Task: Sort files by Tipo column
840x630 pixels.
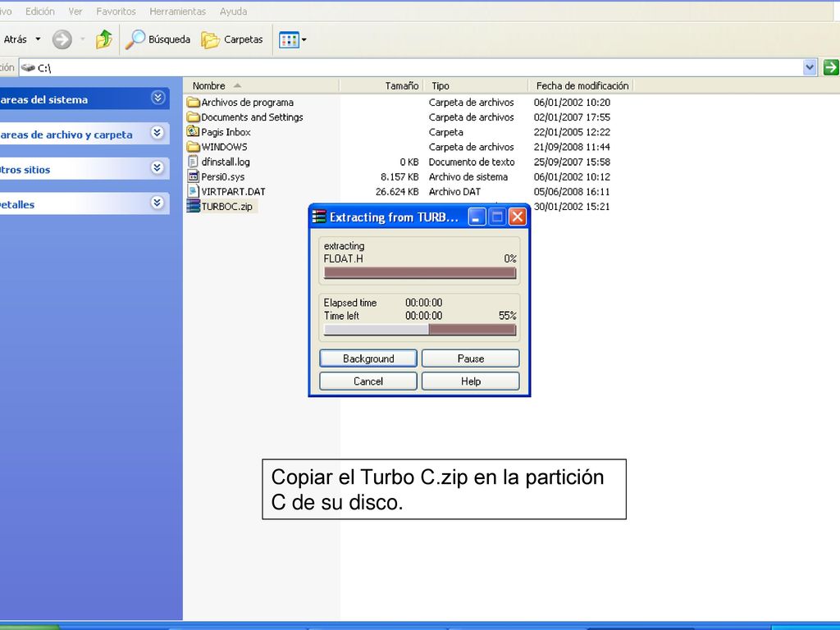Action: pos(476,85)
